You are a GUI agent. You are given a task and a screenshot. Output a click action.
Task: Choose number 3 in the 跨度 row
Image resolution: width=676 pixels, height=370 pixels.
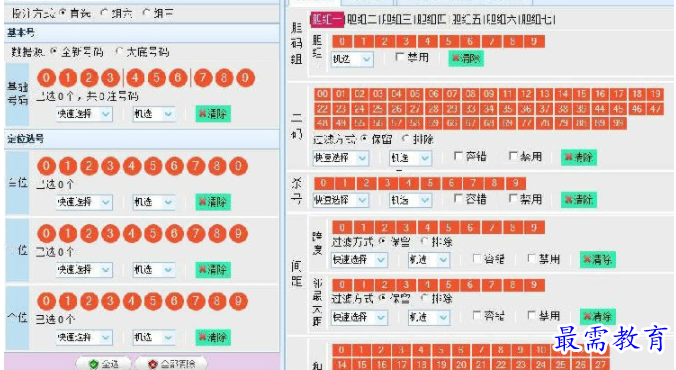coord(406,227)
